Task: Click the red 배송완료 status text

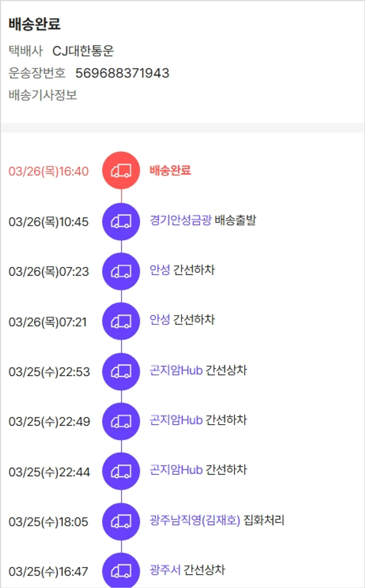Action: click(x=170, y=170)
